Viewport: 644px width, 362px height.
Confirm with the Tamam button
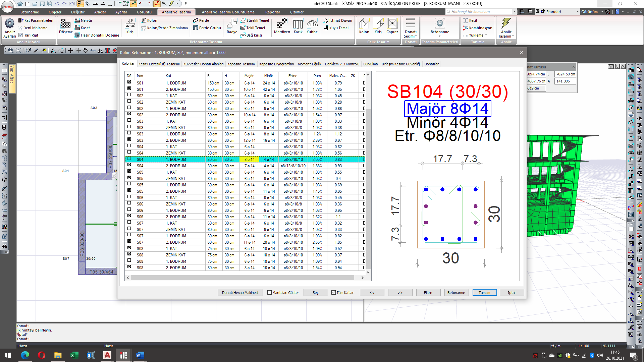point(484,293)
